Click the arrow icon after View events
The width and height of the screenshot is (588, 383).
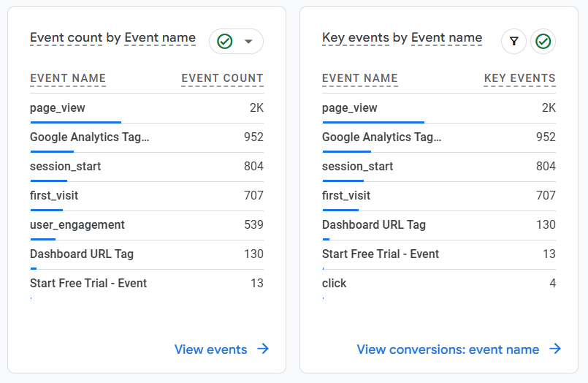263,349
